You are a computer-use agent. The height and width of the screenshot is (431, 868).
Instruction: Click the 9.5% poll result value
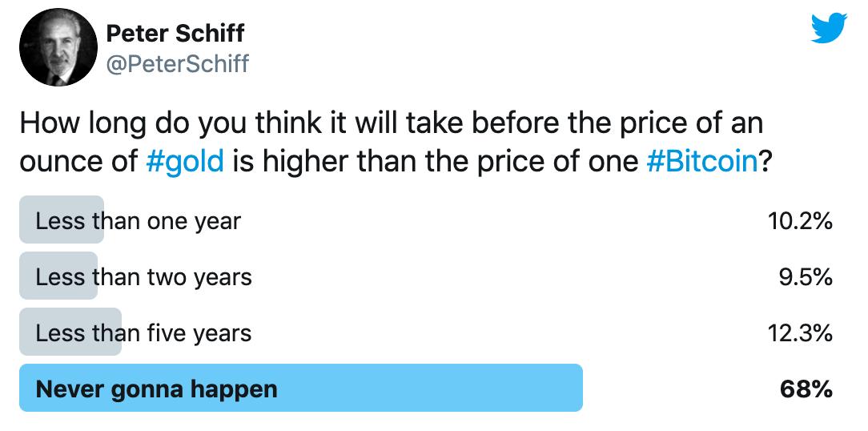[x=806, y=277]
